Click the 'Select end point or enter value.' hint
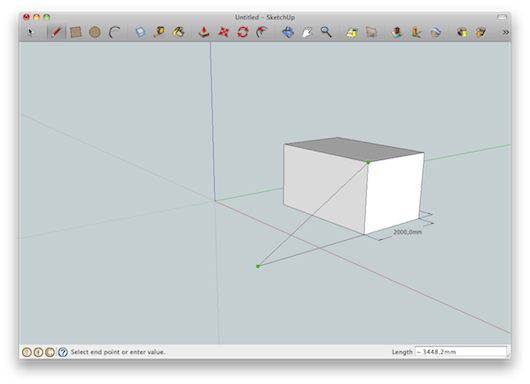The height and width of the screenshot is (384, 530). (118, 352)
